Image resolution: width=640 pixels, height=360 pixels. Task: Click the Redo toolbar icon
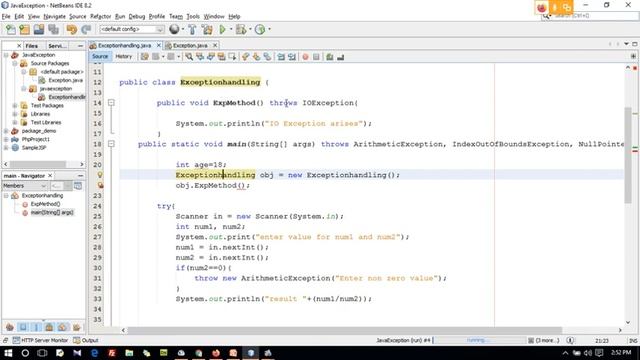click(86, 29)
